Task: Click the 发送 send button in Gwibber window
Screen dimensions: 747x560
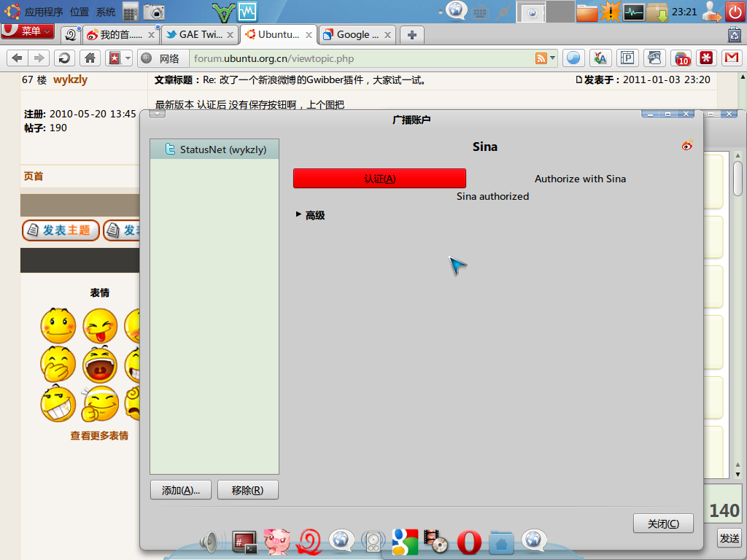Action: click(x=729, y=538)
